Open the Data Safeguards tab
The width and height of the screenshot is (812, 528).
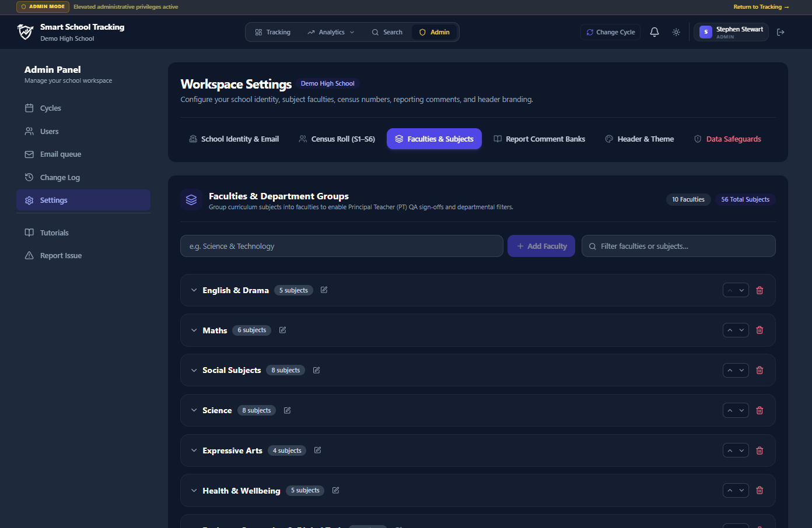click(x=727, y=139)
